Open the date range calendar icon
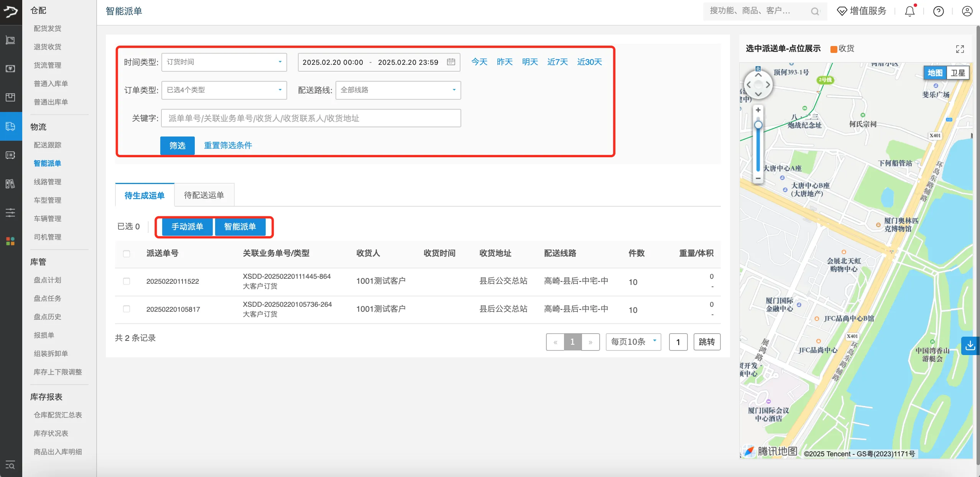This screenshot has height=477, width=980. point(451,62)
